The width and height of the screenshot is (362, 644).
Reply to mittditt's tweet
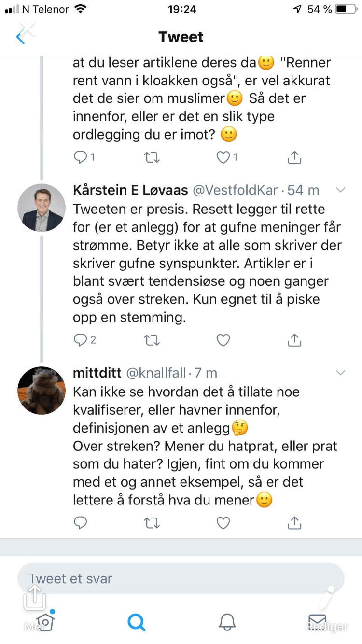pyautogui.click(x=80, y=523)
